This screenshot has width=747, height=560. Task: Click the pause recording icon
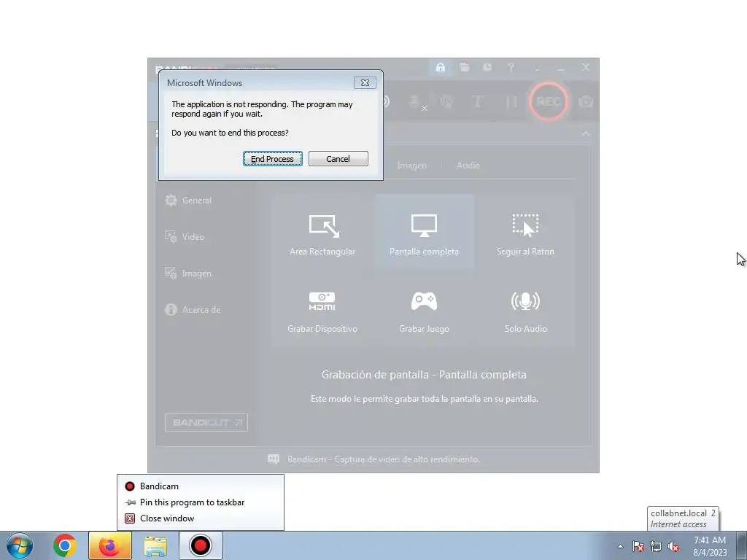(511, 101)
